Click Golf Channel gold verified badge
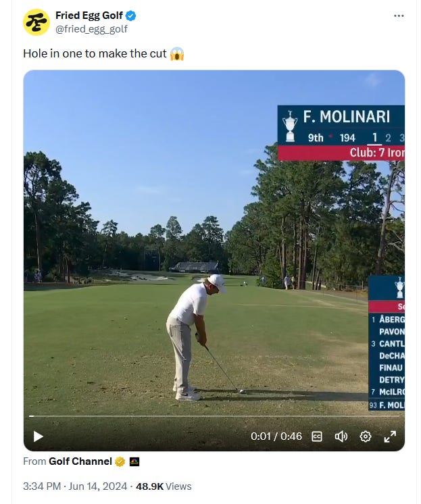Screen dimensions: 421x504 [x=120, y=461]
